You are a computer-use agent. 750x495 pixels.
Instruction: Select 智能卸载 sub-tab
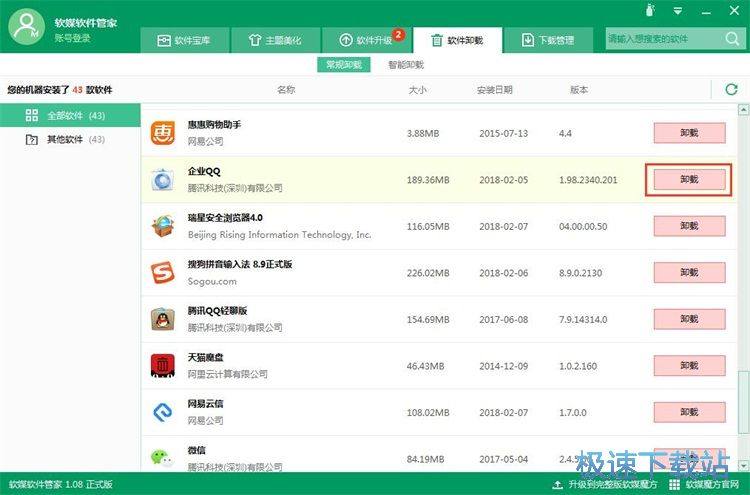tap(406, 65)
